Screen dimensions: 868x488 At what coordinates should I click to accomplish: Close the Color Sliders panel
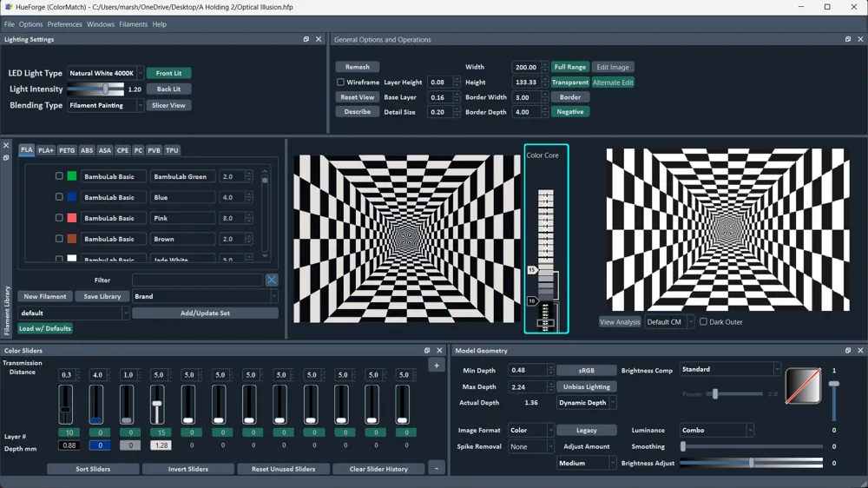[439, 351]
